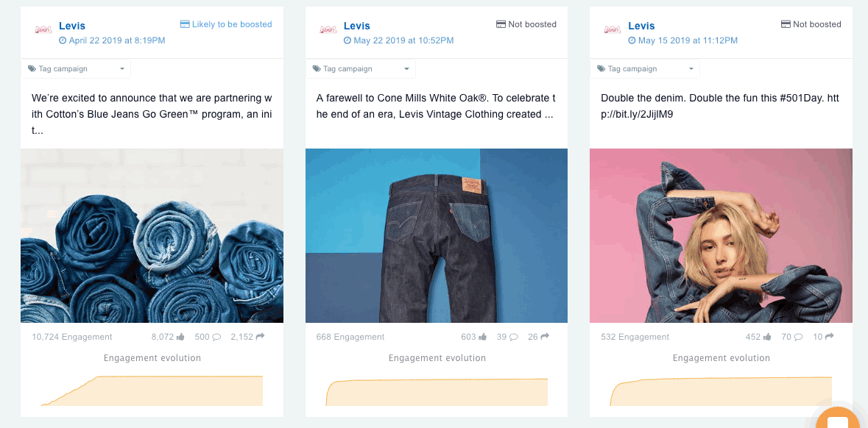Click the comment bubble icon beside 39

[x=514, y=337]
